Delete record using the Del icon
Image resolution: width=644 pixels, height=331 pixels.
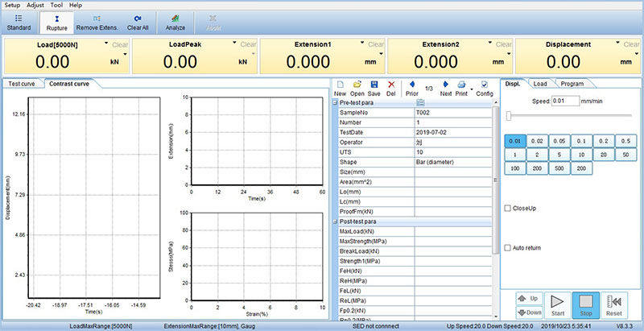point(391,88)
